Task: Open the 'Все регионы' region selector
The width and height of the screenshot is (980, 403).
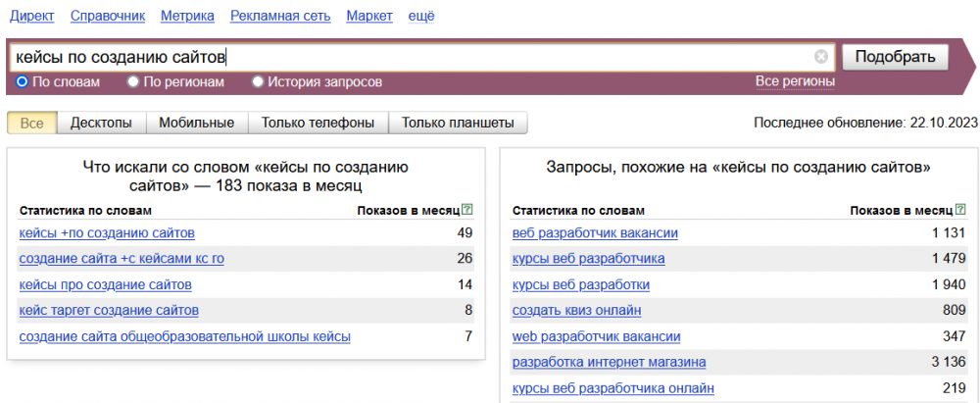Action: [x=795, y=81]
